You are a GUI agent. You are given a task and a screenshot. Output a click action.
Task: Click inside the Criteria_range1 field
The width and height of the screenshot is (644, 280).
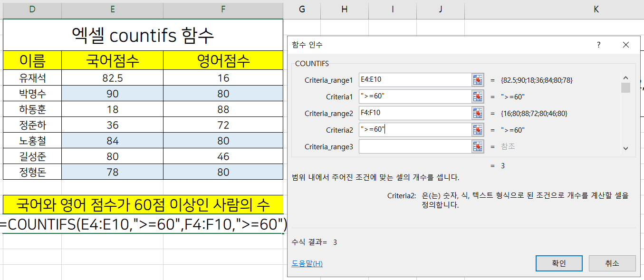coord(415,80)
